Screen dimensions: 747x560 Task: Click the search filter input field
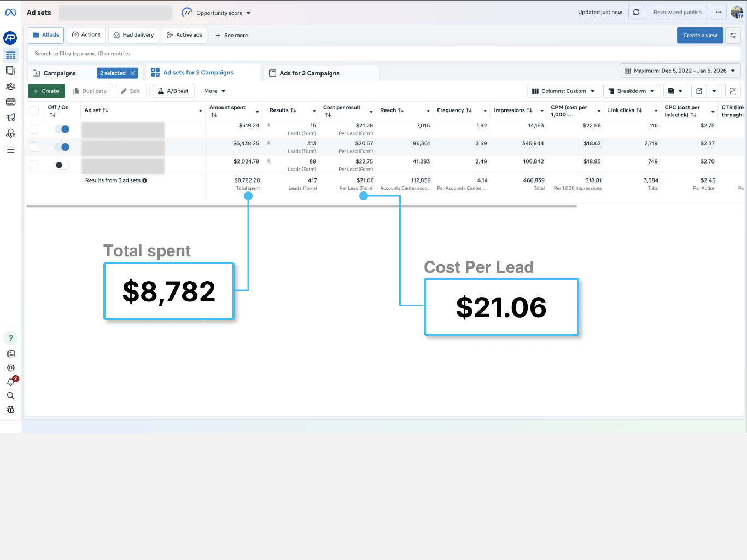383,54
